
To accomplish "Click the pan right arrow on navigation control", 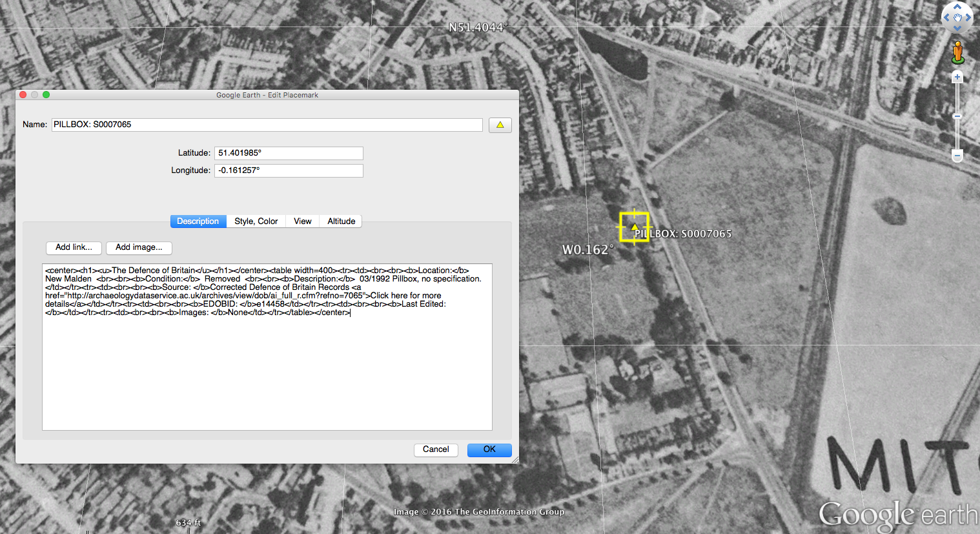I will click(x=968, y=18).
